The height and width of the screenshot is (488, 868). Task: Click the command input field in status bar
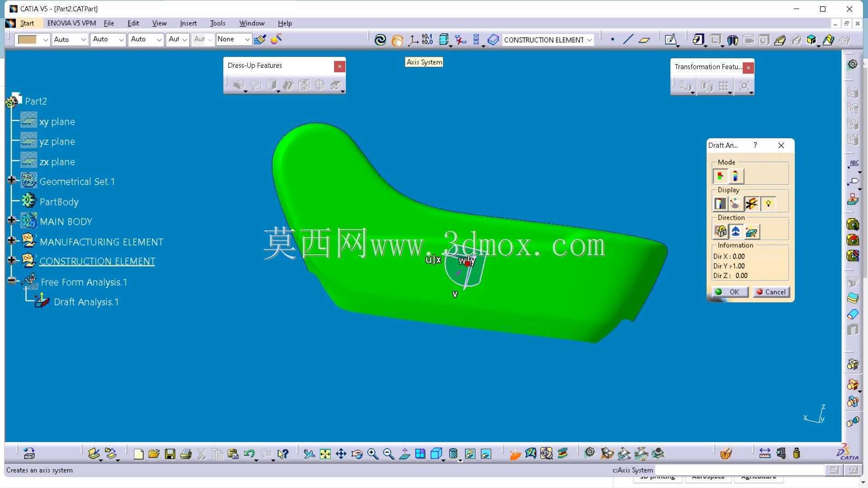[x=740, y=470]
